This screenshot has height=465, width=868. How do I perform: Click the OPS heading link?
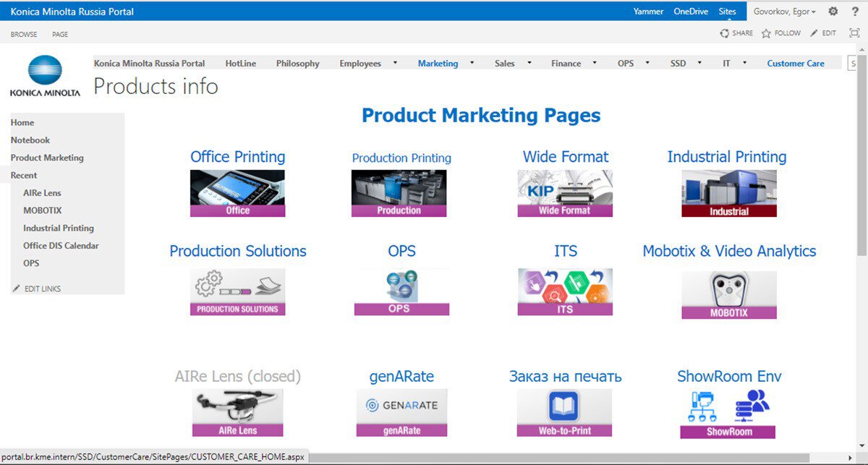(x=401, y=251)
